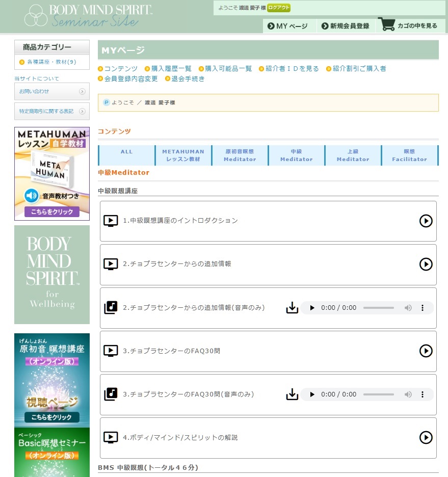Open the shopping cart カゴの中を見る
The width and height of the screenshot is (448, 477).
click(408, 25)
